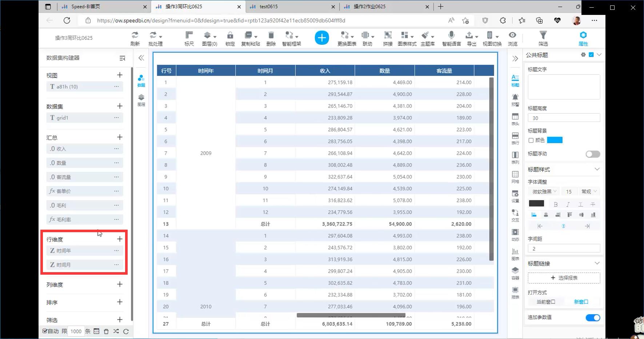Screen dimensions: 644x339
Task: Open the 微软雅黑 font family dropdown
Action: 544,191
